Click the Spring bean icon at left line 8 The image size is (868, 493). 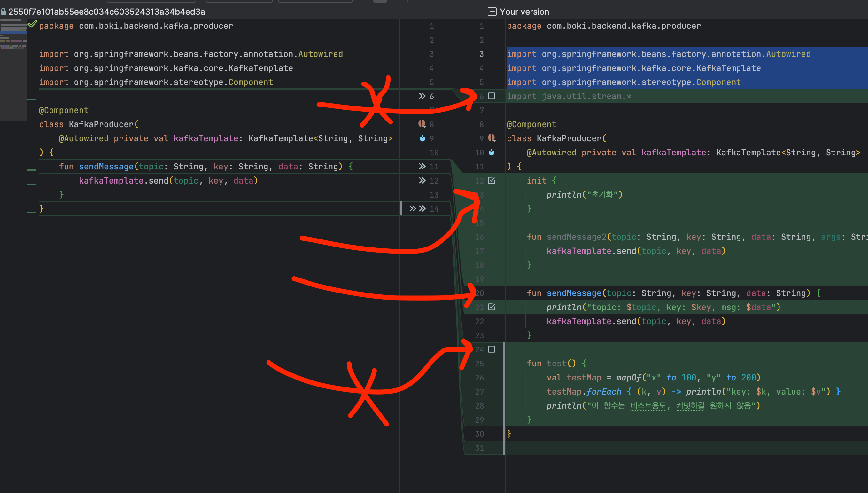coord(422,124)
